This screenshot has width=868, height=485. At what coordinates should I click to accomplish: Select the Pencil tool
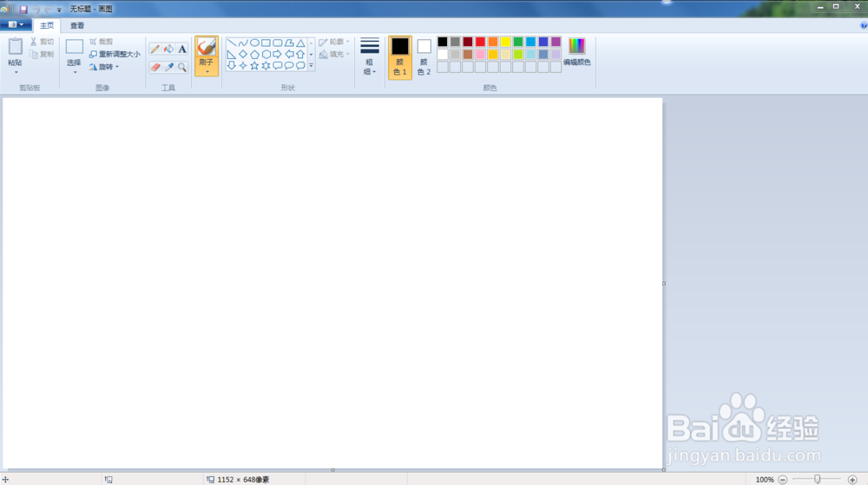pos(155,49)
